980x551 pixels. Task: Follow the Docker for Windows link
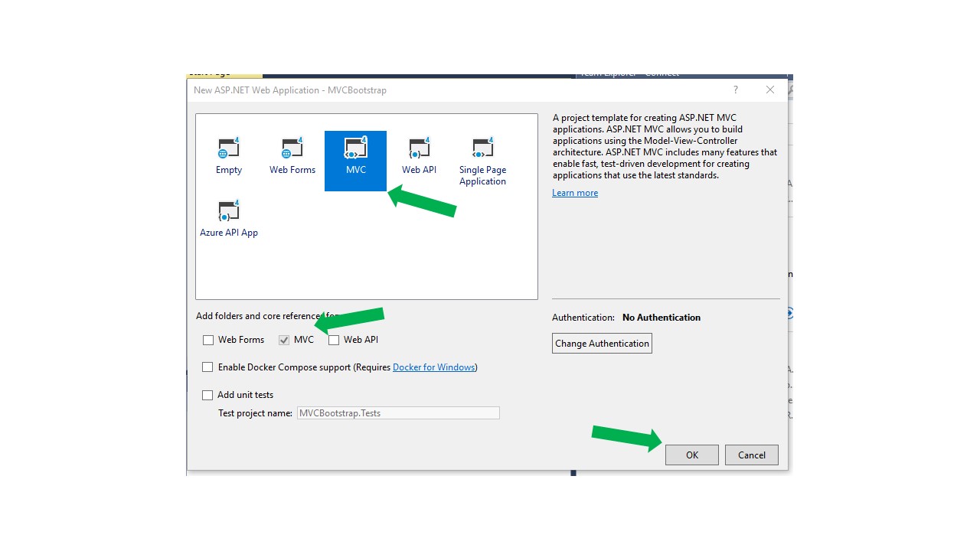434,367
